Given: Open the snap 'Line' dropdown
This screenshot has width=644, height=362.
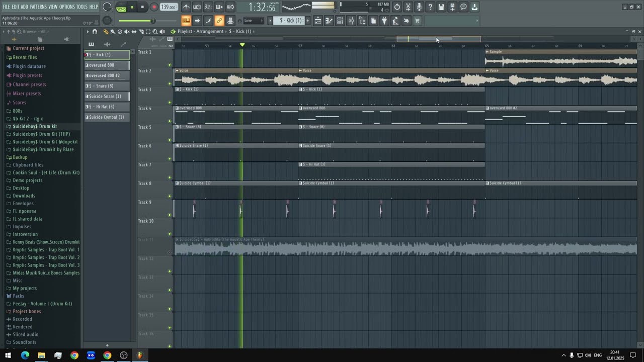Looking at the screenshot, I should (x=253, y=21).
